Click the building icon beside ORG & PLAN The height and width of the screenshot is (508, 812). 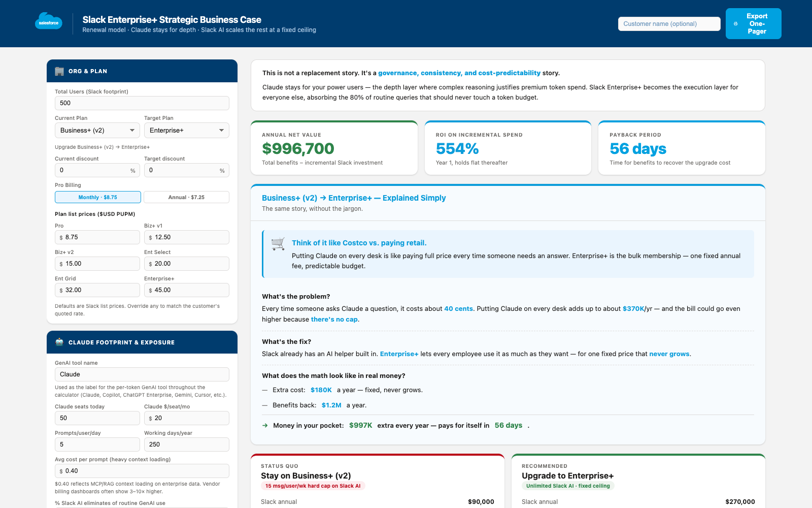pyautogui.click(x=59, y=71)
